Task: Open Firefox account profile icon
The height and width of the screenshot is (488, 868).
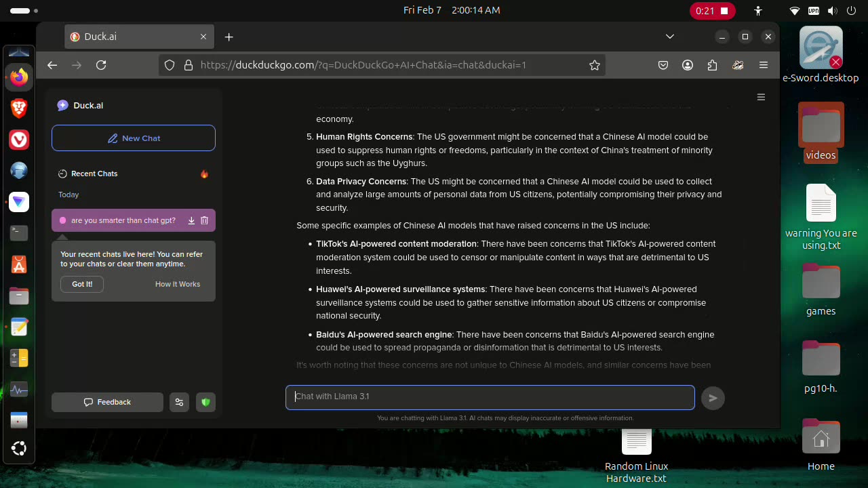Action: [x=688, y=65]
